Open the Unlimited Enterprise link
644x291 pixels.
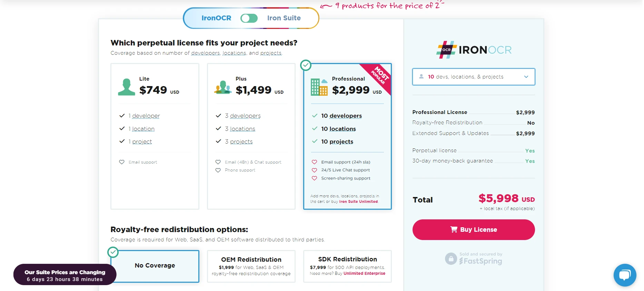point(364,273)
